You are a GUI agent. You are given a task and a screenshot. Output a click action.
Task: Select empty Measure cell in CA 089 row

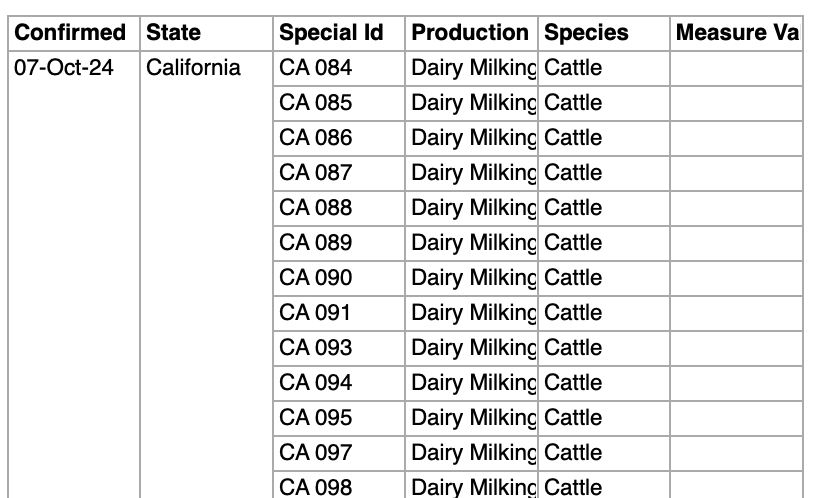point(736,243)
